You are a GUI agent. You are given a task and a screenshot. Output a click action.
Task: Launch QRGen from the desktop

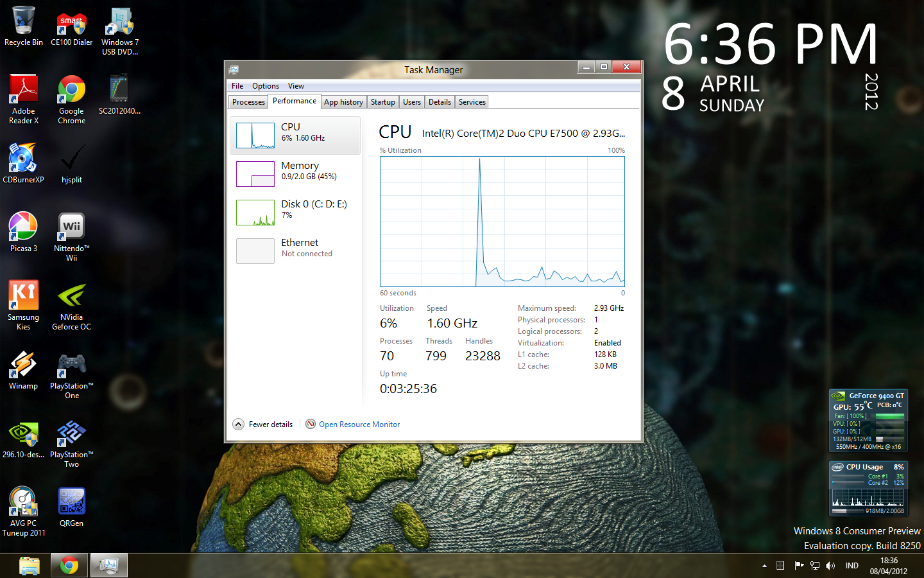(x=71, y=501)
